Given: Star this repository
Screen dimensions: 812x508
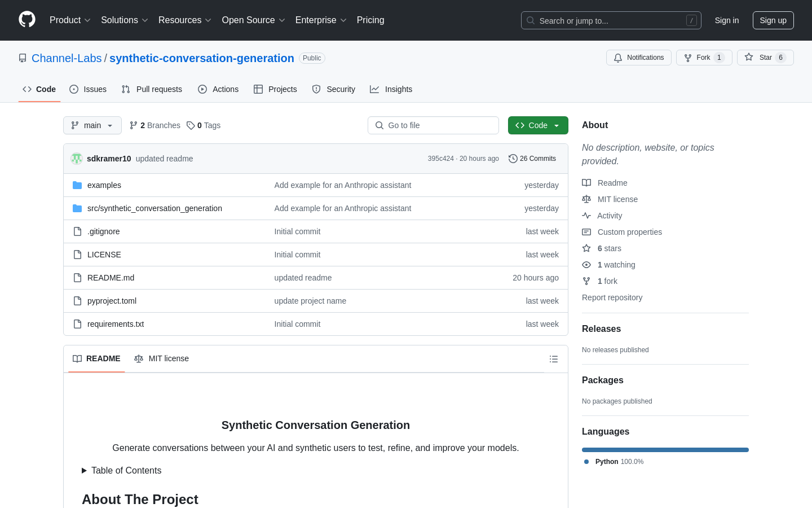Looking at the screenshot, I should pos(765,58).
